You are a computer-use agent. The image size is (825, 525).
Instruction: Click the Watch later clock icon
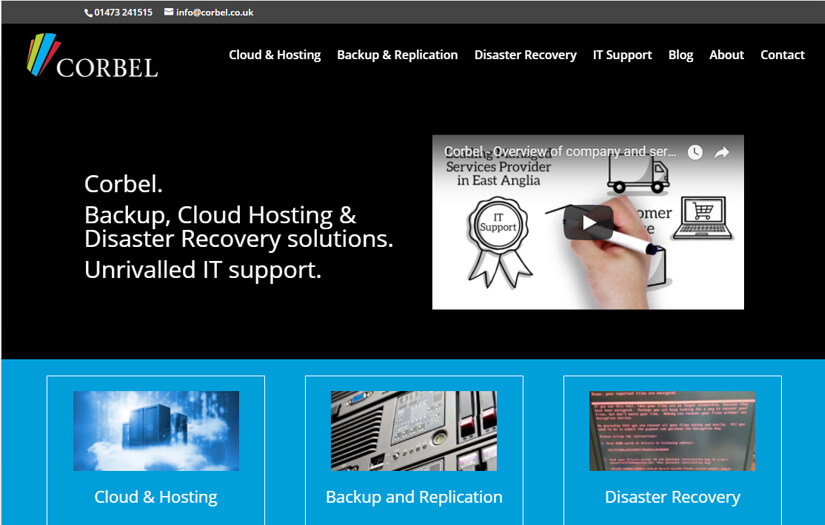(695, 152)
